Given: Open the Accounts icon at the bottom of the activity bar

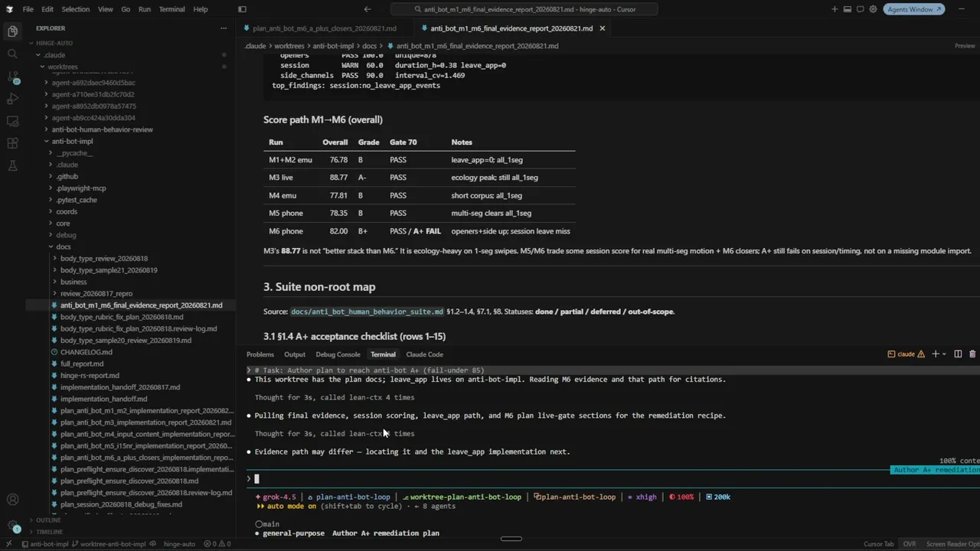Looking at the screenshot, I should coord(12,500).
